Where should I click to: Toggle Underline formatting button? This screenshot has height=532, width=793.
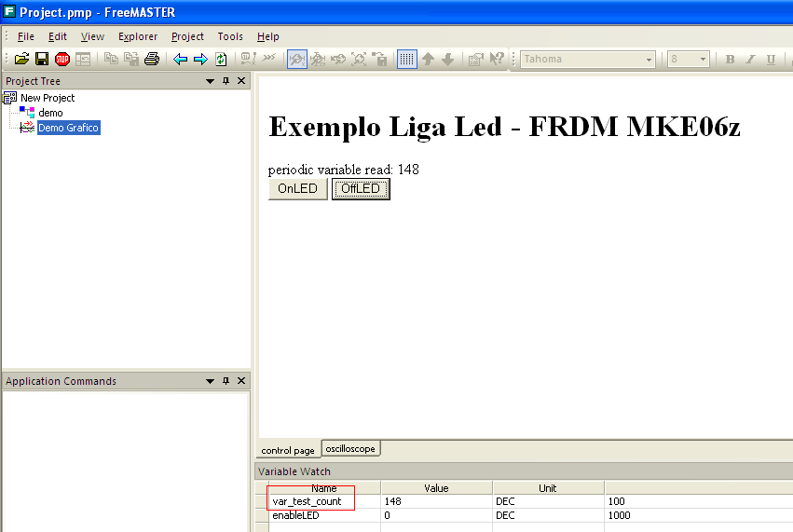click(771, 60)
